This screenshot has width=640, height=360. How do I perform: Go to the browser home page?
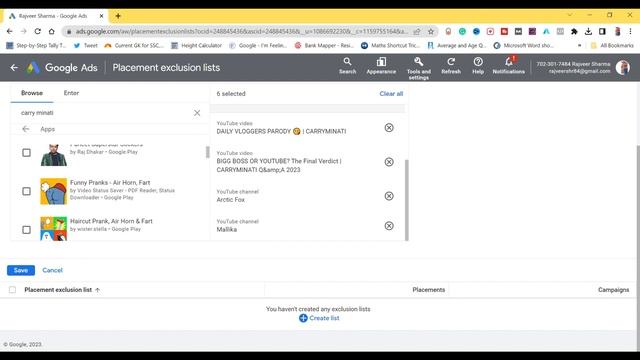pyautogui.click(x=51, y=31)
